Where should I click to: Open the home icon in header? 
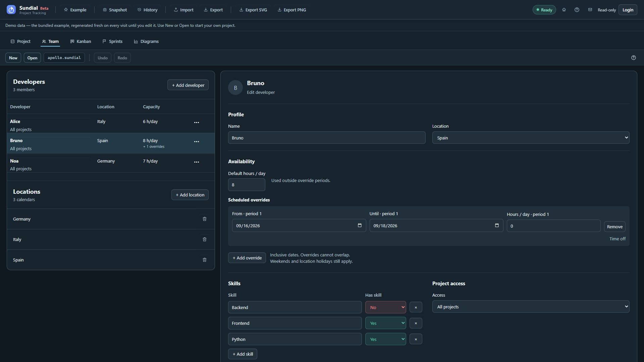[564, 10]
